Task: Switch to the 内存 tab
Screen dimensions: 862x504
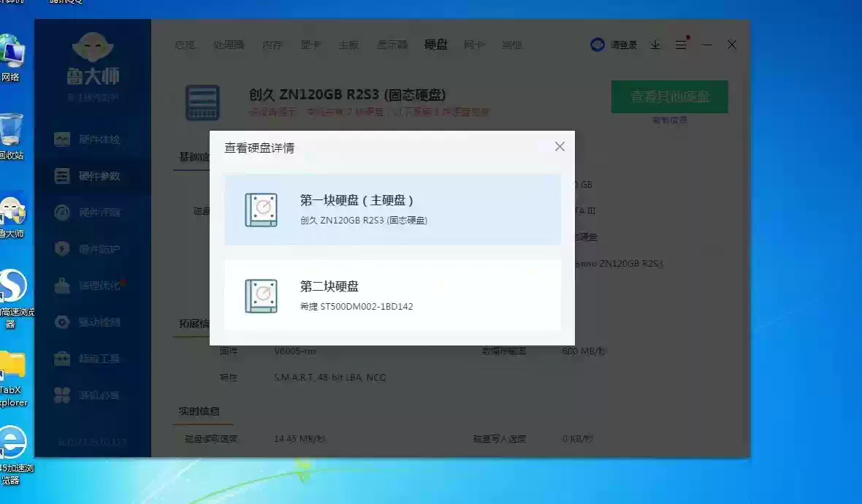Action: tap(272, 45)
